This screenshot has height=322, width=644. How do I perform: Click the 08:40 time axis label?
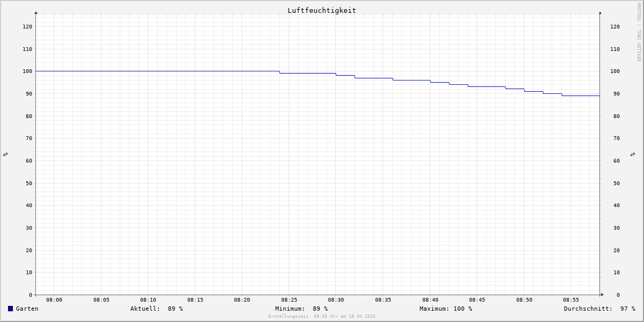point(430,300)
